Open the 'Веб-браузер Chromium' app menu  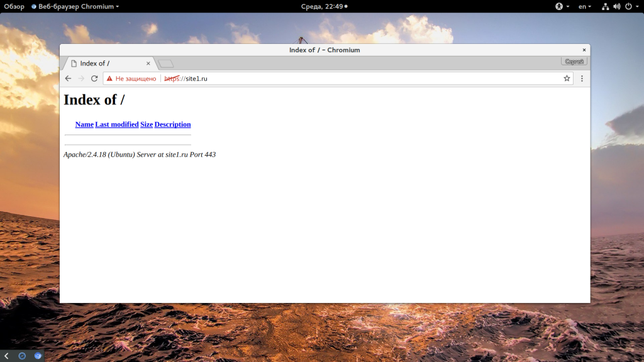click(75, 6)
